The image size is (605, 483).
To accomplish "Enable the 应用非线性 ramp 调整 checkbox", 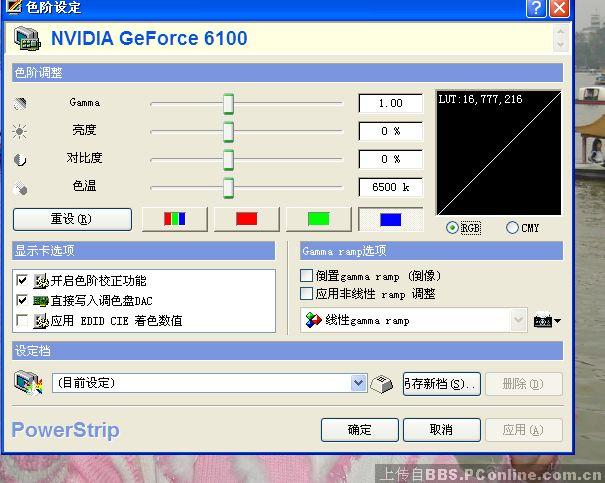I will (306, 294).
